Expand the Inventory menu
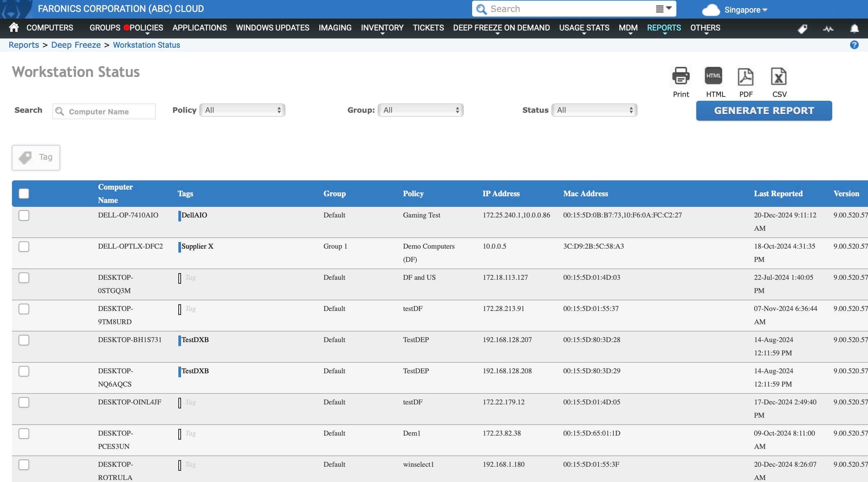The height and width of the screenshot is (482, 868). click(x=382, y=28)
